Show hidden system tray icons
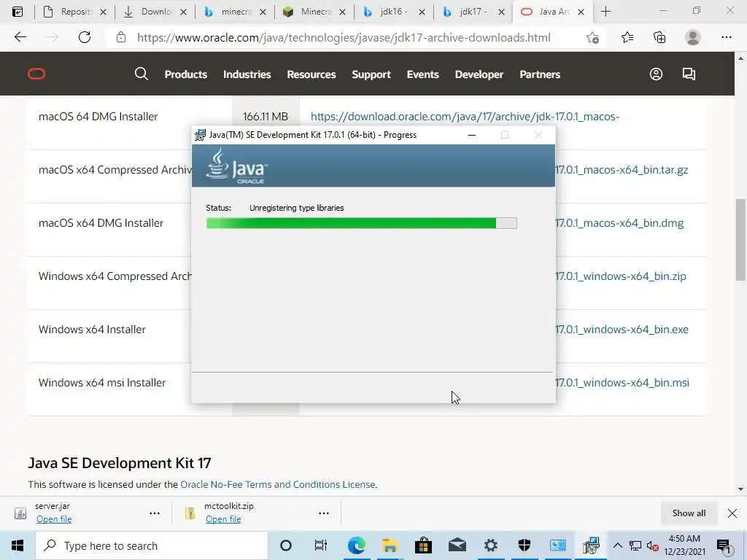This screenshot has width=747, height=560. pyautogui.click(x=617, y=545)
